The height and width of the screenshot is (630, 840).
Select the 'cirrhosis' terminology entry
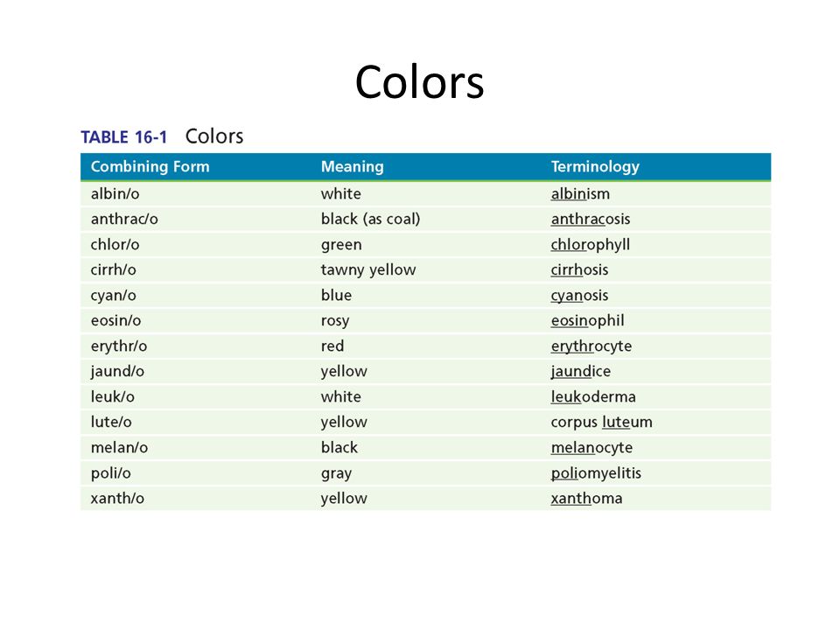pos(579,269)
